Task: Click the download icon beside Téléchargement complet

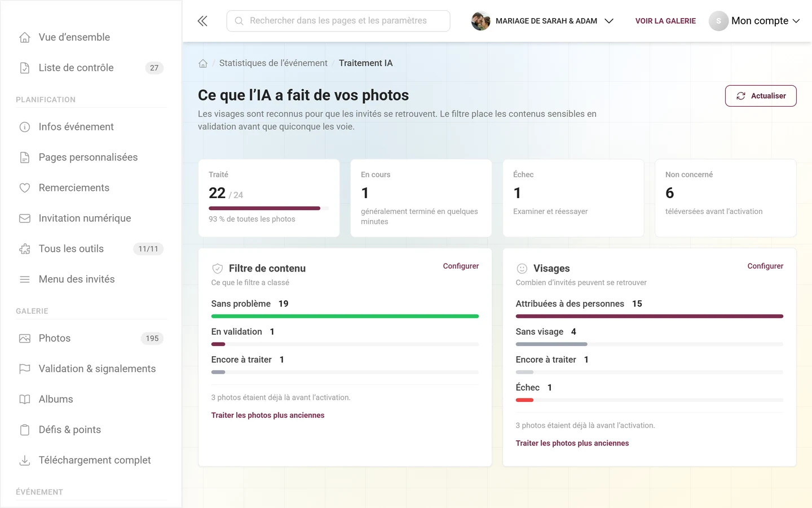Action: [25, 461]
